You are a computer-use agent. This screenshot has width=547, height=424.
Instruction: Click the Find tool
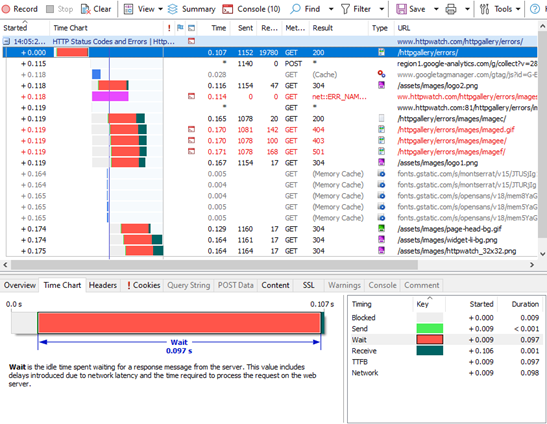coord(306,9)
